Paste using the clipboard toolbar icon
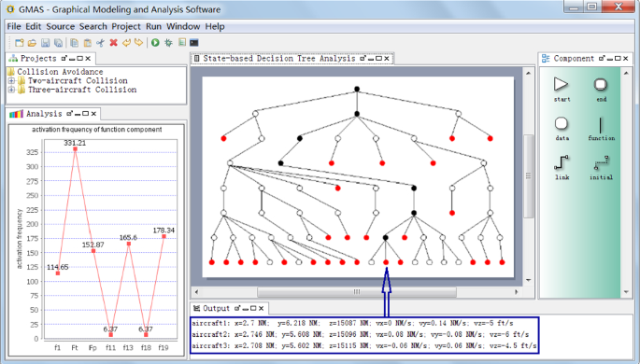Image resolution: width=640 pixels, height=364 pixels. pos(87,42)
